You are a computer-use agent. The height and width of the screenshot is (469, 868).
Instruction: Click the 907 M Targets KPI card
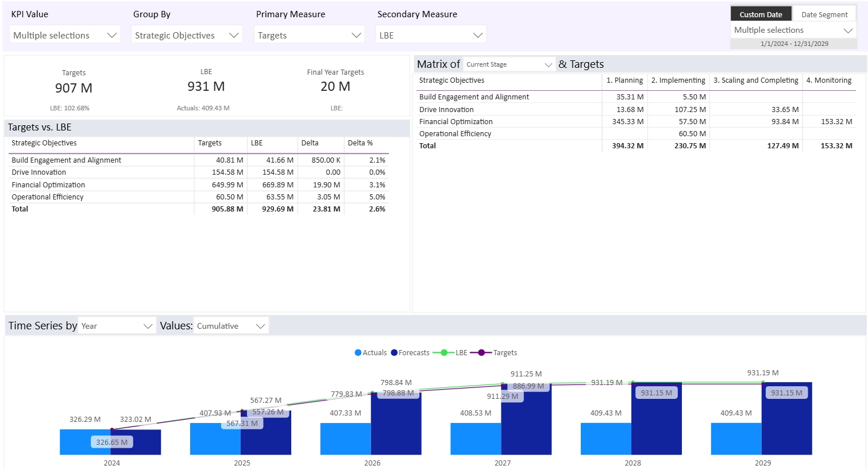click(74, 88)
